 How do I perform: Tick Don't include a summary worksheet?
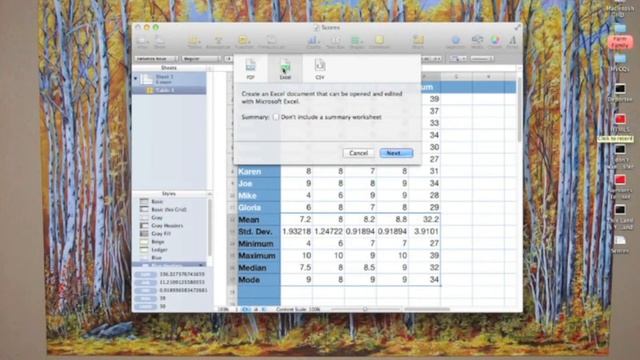coord(276,117)
